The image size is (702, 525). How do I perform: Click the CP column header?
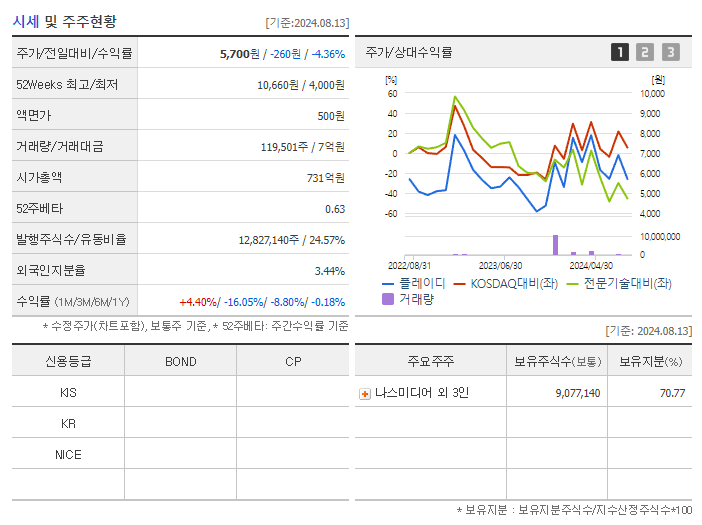(x=293, y=362)
